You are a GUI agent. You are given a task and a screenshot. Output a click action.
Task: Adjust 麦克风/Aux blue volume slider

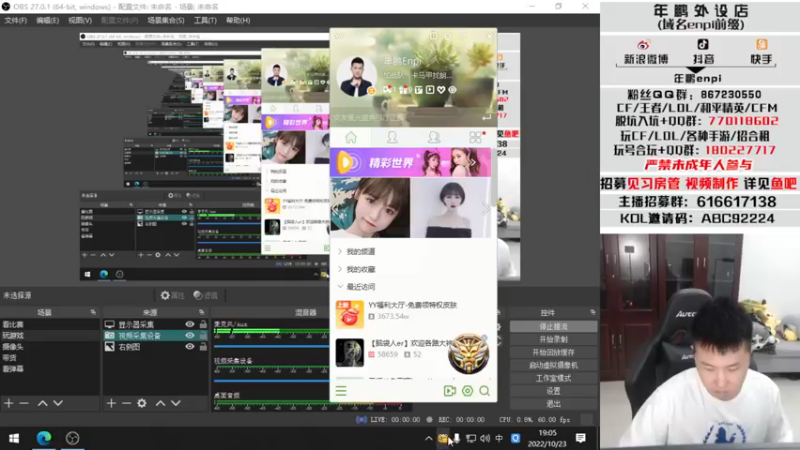(271, 346)
